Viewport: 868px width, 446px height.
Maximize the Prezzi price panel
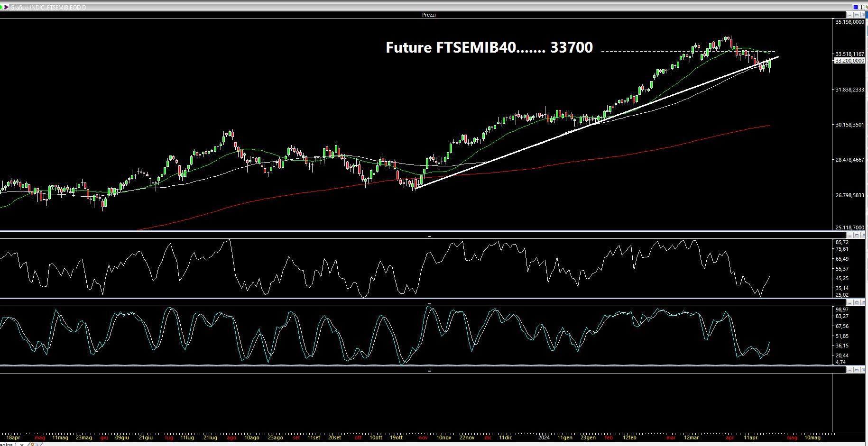857,15
